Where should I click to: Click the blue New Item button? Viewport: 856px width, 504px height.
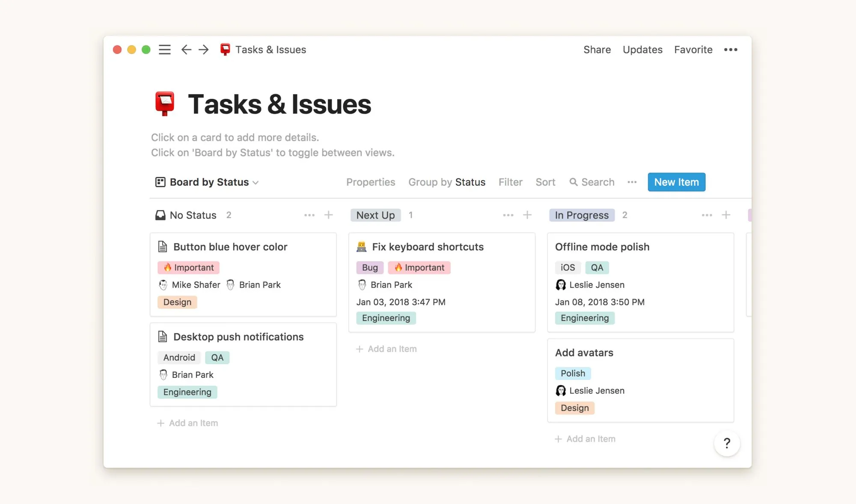[676, 182]
